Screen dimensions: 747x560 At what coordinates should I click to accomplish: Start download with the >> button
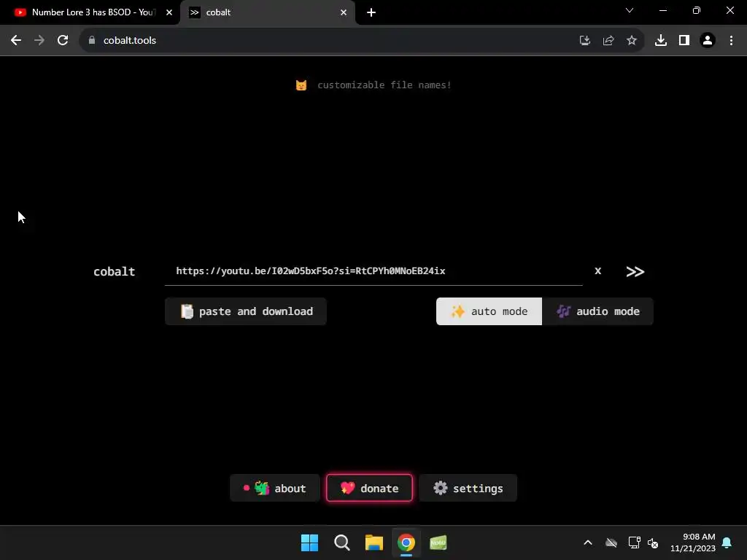[635, 271]
